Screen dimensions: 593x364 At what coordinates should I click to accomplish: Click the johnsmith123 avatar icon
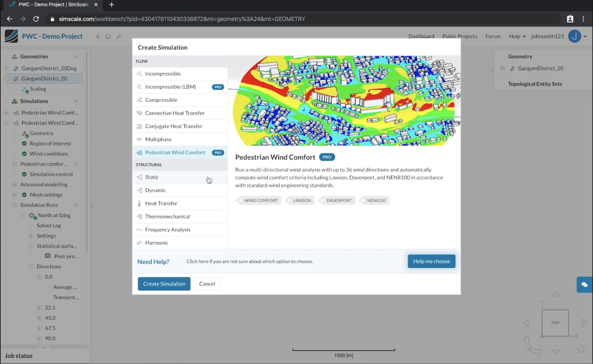coord(574,36)
